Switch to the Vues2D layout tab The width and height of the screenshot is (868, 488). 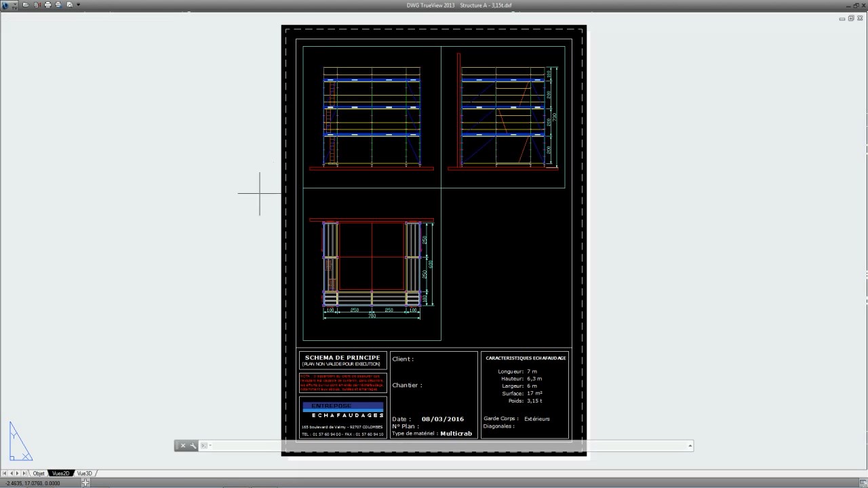coord(61,473)
